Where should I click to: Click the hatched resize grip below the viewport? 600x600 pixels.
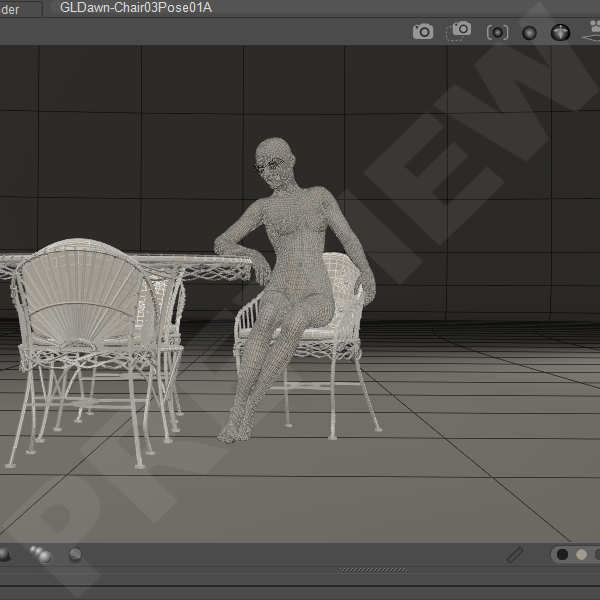[x=372, y=571]
